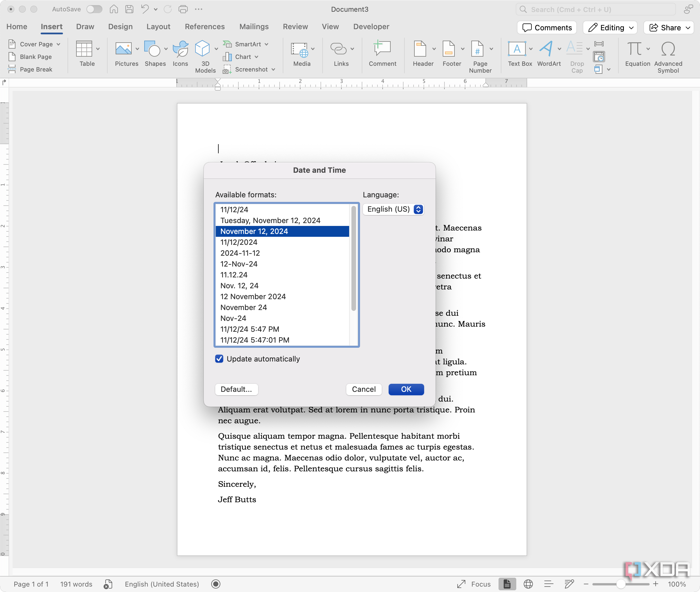Click the Date and Time ribbon icon

(x=599, y=57)
